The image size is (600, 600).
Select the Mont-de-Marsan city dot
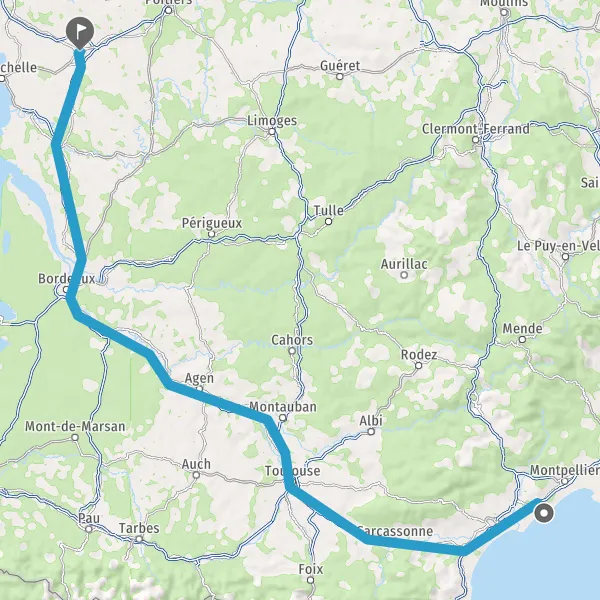(75, 437)
